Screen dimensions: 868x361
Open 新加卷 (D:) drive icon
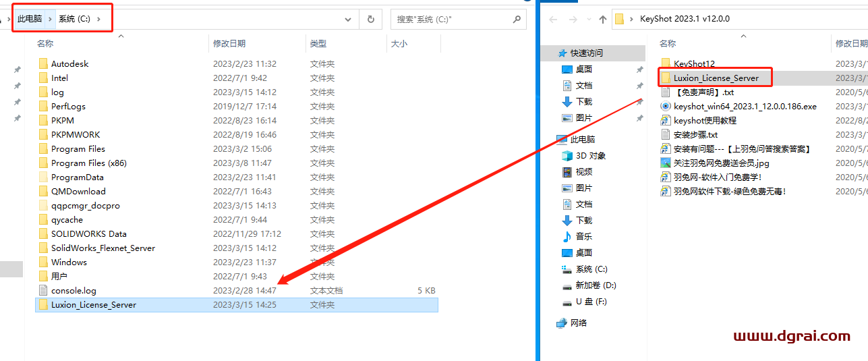click(567, 285)
